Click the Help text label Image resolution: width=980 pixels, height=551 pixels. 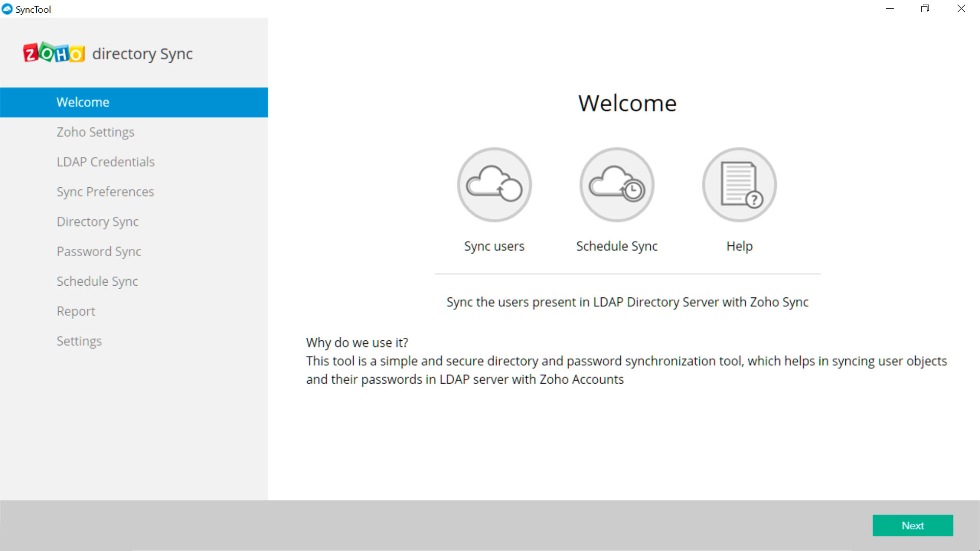pyautogui.click(x=739, y=246)
